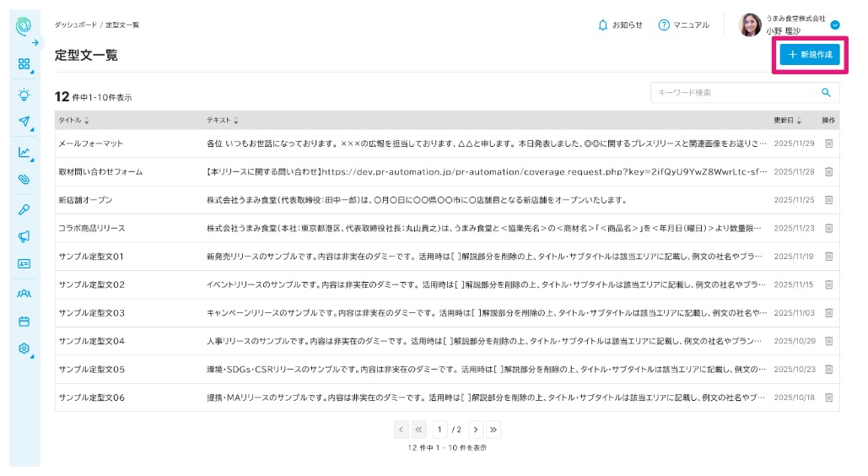Open the dashboard grid icon in sidebar

tap(24, 64)
